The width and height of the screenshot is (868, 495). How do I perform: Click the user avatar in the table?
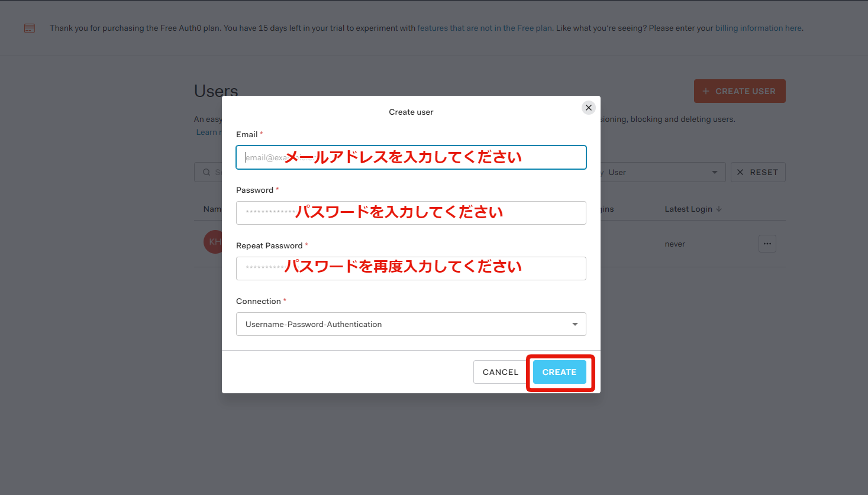(x=214, y=242)
